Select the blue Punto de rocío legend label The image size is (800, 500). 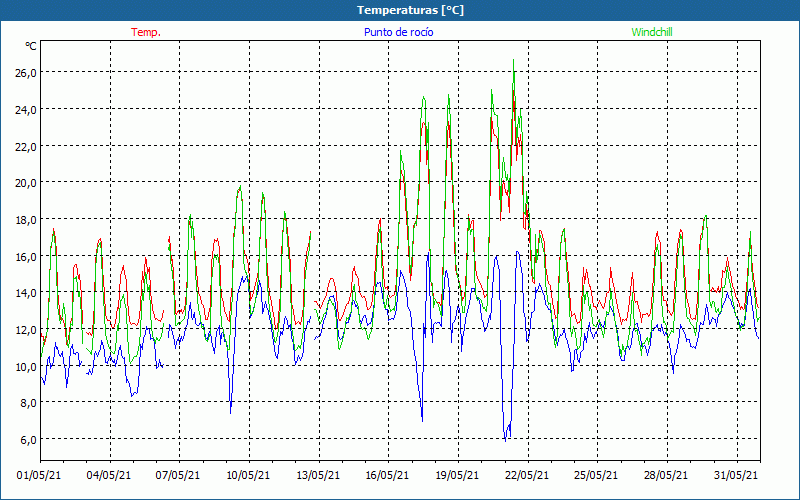point(398,32)
